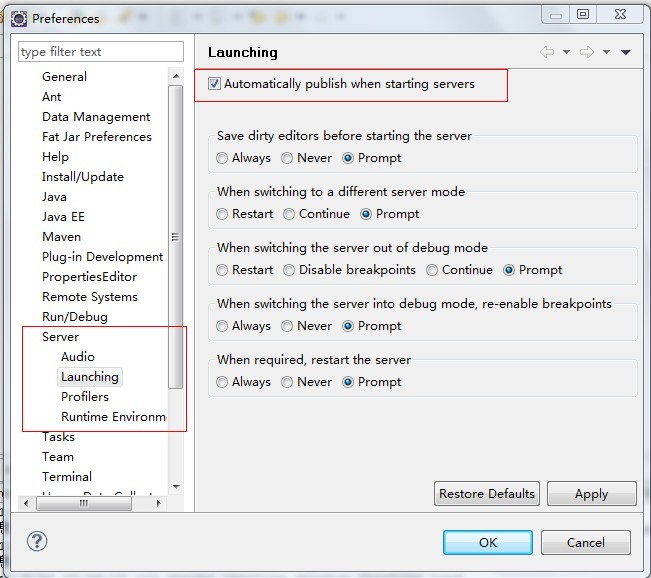Focus the type filter text field

pyautogui.click(x=101, y=52)
